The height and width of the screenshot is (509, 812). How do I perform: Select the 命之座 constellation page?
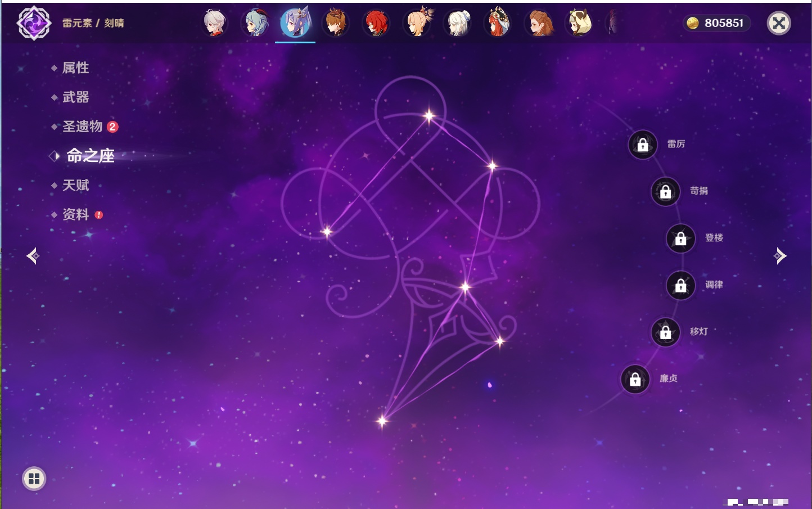tap(91, 156)
